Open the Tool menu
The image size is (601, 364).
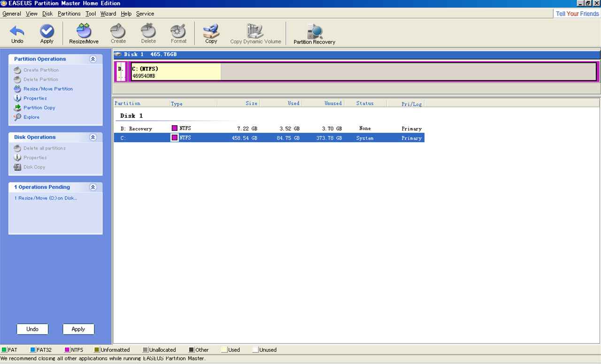click(91, 14)
